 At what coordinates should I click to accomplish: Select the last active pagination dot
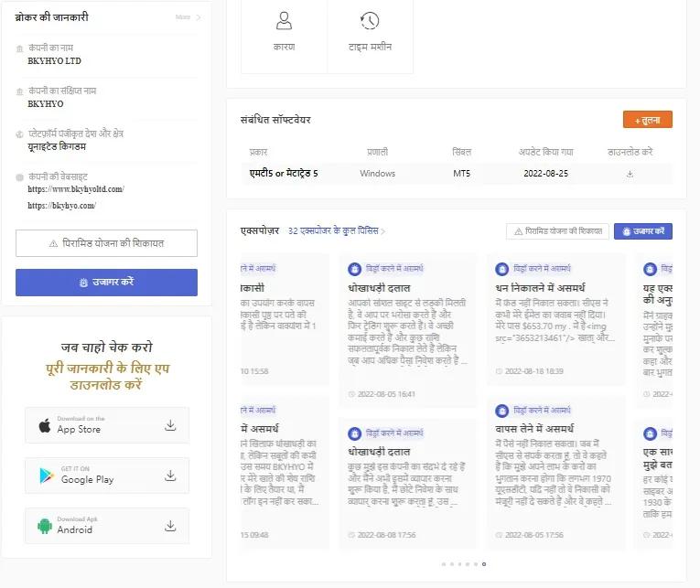click(x=484, y=564)
